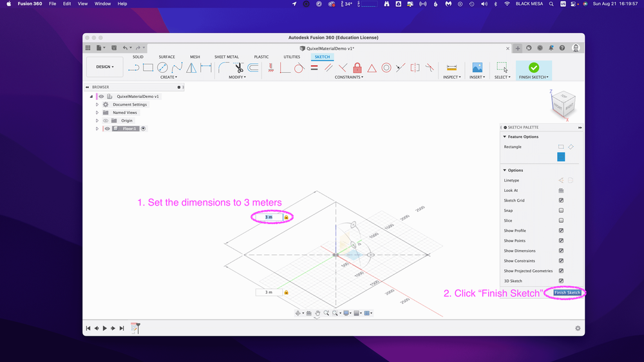Apply the Parallel constraint

pyautogui.click(x=328, y=68)
